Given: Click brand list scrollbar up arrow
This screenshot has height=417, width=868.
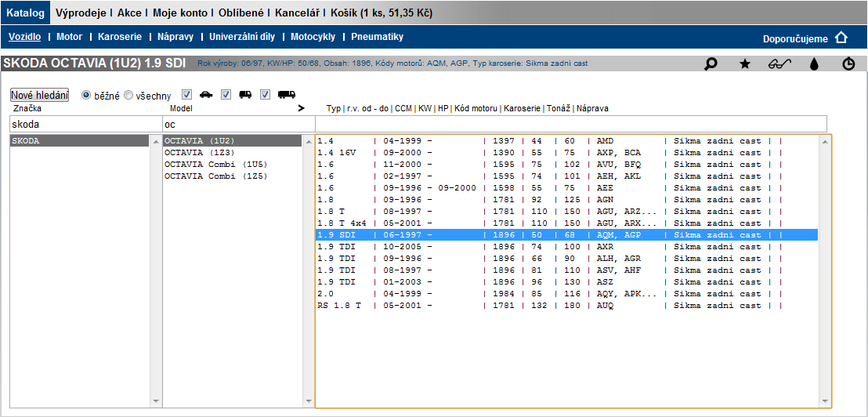Looking at the screenshot, I should [156, 141].
